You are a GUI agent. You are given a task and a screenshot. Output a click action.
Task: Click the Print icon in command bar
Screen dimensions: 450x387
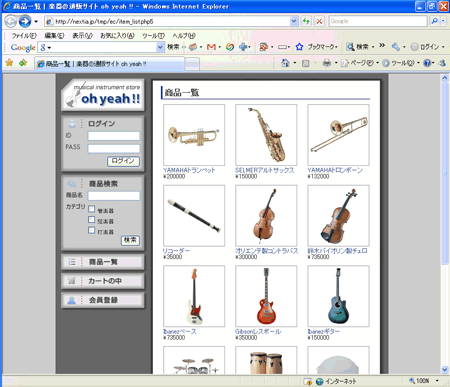point(327,63)
